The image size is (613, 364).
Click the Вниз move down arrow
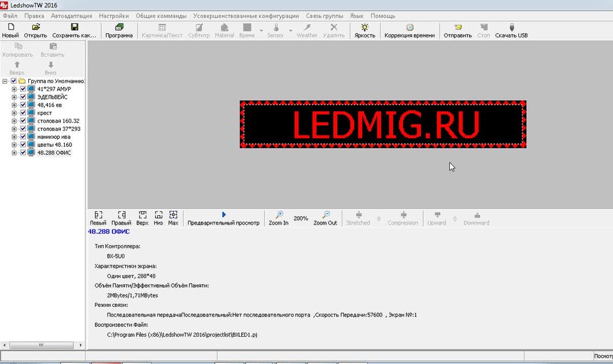tap(51, 65)
